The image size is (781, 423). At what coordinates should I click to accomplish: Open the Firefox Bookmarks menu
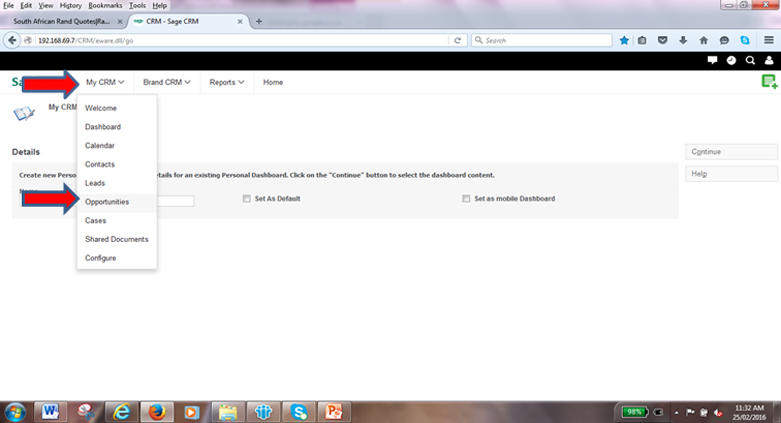click(x=105, y=5)
